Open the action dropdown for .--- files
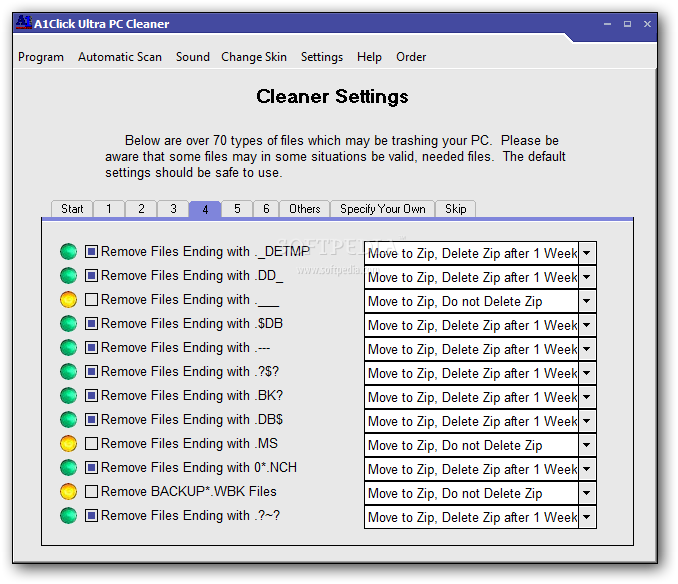The height and width of the screenshot is (584, 678). coord(587,349)
